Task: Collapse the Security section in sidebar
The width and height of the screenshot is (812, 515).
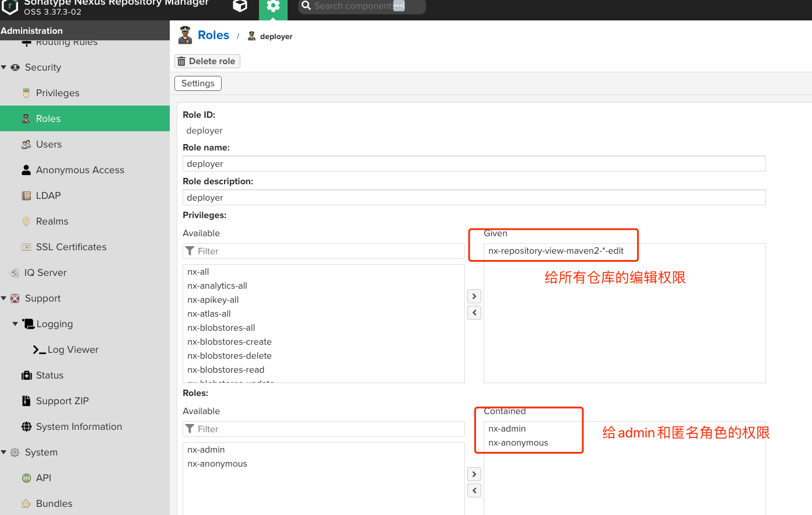Action: (x=4, y=68)
